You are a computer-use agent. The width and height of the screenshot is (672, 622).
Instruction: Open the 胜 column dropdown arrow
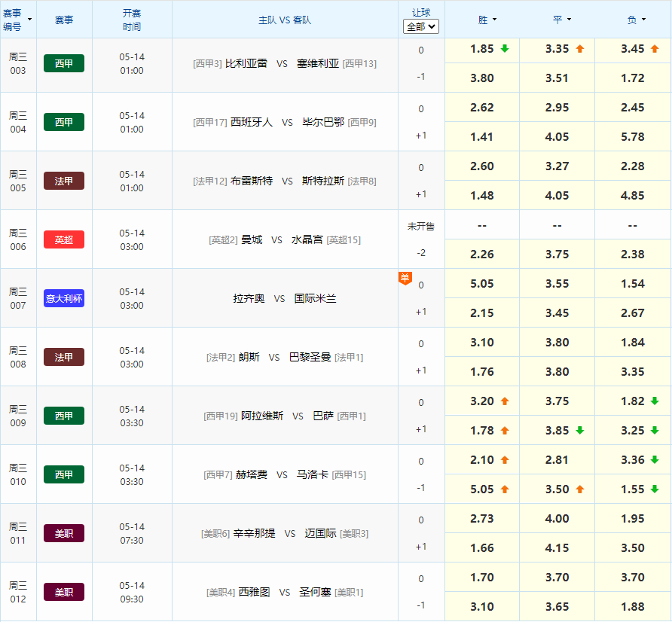pos(494,20)
